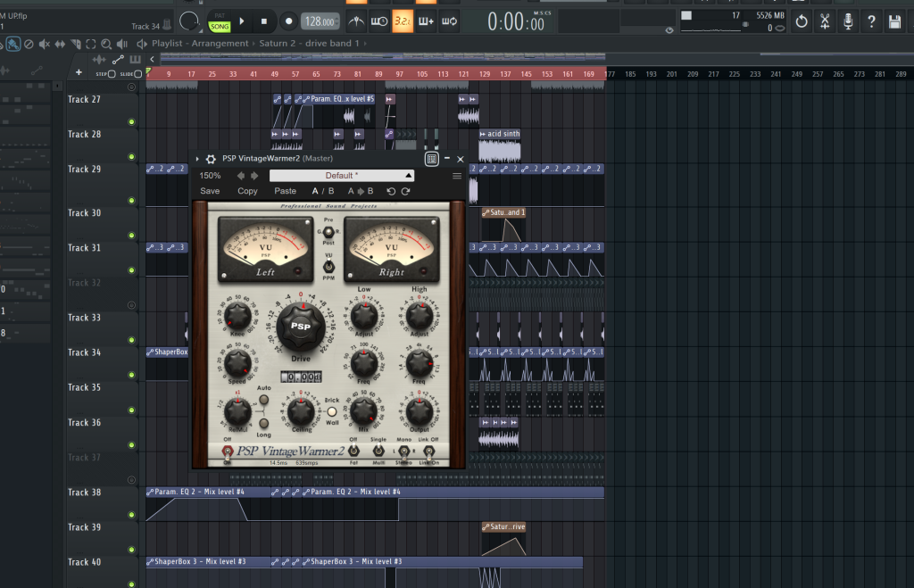Open the 150% zoom scale selector
Image resolution: width=914 pixels, height=588 pixels.
coord(210,176)
